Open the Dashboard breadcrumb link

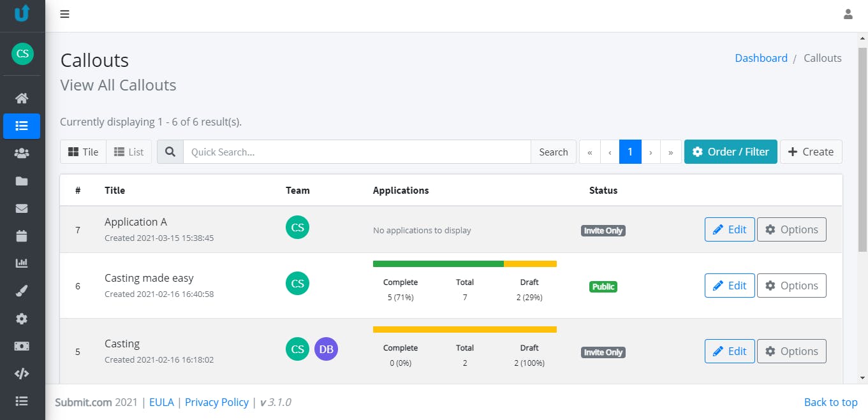[x=761, y=58]
